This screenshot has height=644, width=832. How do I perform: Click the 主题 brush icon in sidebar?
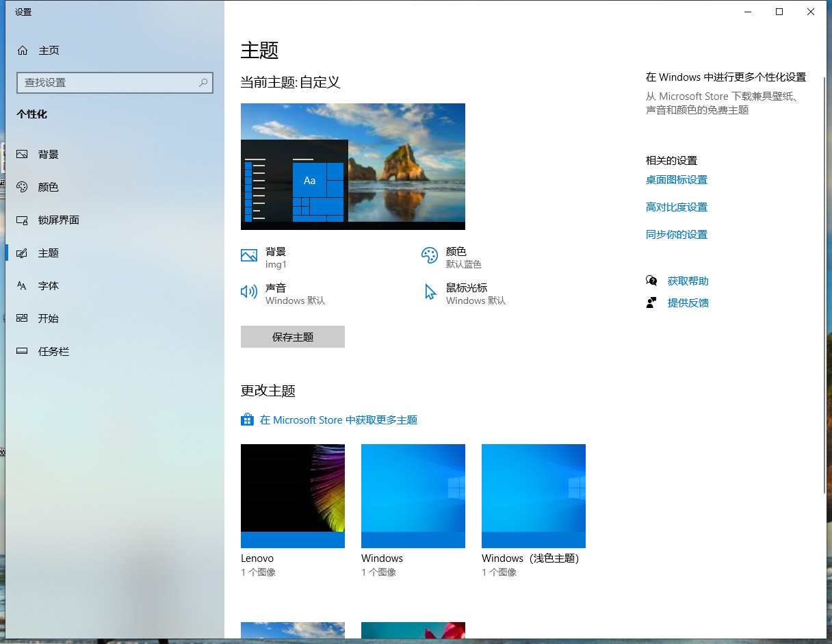coord(23,253)
